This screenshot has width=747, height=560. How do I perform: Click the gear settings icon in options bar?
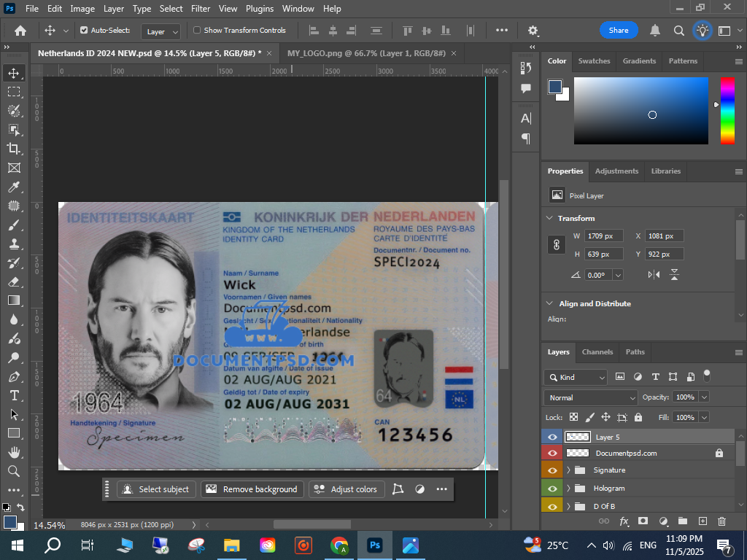pos(533,31)
